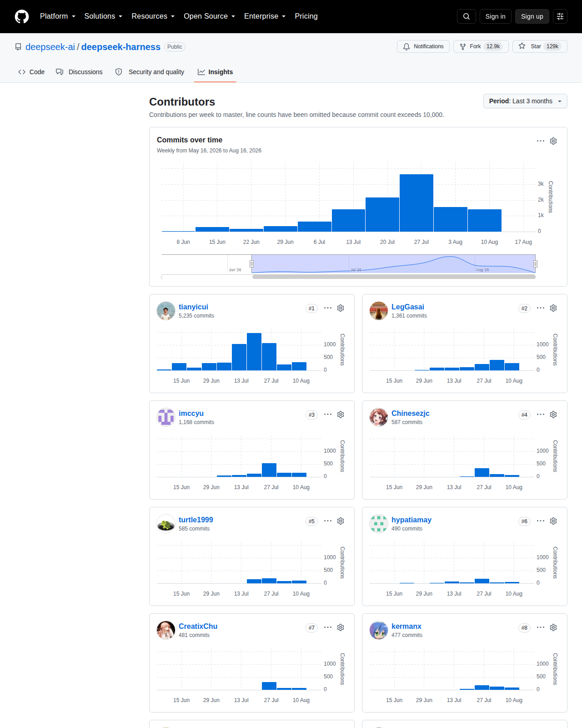Expand the Platform menu
The image size is (582, 728).
click(x=58, y=16)
